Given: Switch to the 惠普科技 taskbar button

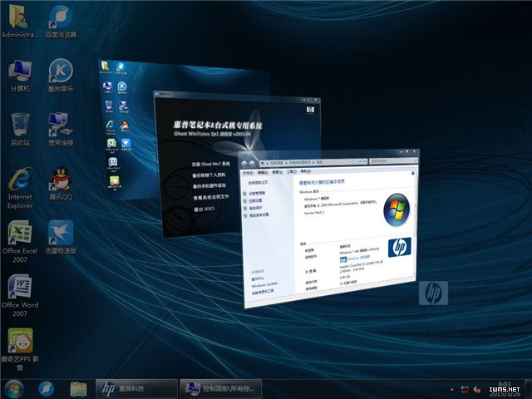Looking at the screenshot, I should [x=136, y=389].
